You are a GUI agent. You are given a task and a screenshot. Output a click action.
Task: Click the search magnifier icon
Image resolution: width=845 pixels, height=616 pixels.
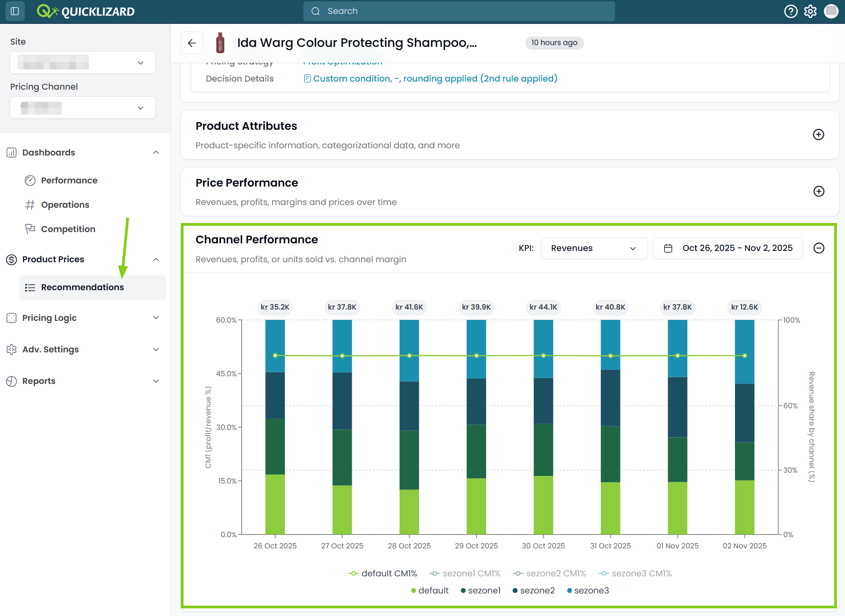(x=316, y=11)
